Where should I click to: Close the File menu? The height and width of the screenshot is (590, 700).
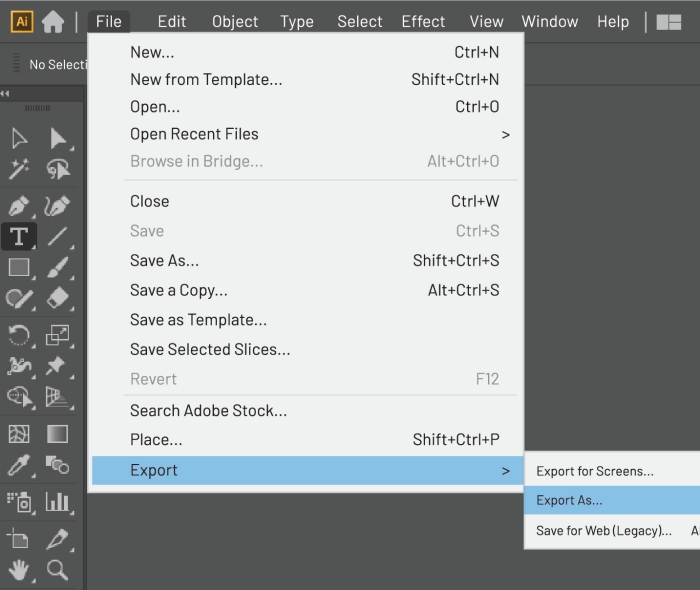108,21
